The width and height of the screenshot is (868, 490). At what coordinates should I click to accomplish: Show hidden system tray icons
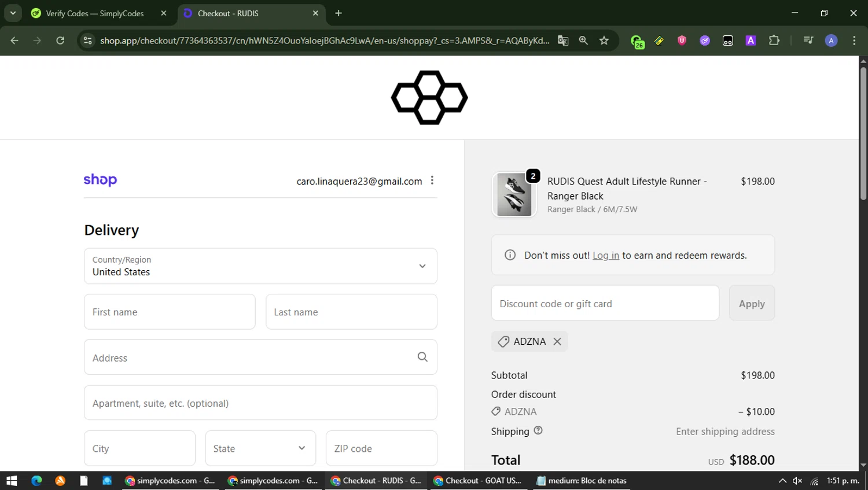tap(782, 481)
